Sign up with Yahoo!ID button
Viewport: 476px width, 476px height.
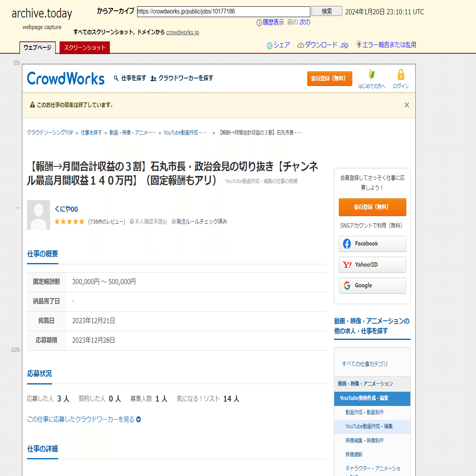coord(373,265)
